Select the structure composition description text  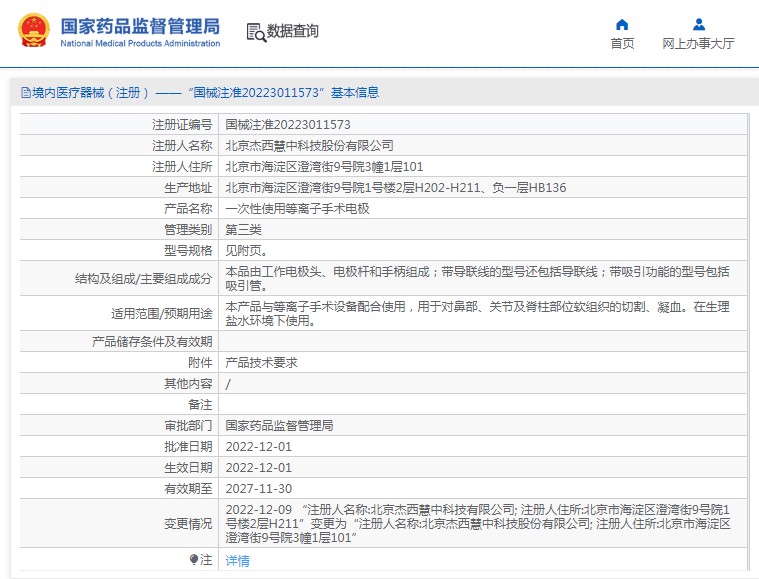pyautogui.click(x=477, y=278)
